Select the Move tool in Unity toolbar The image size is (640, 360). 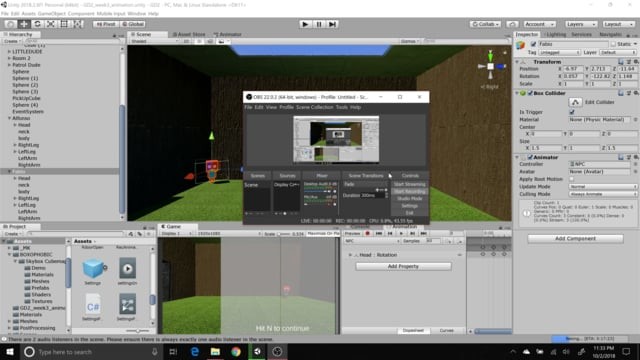pos(24,24)
